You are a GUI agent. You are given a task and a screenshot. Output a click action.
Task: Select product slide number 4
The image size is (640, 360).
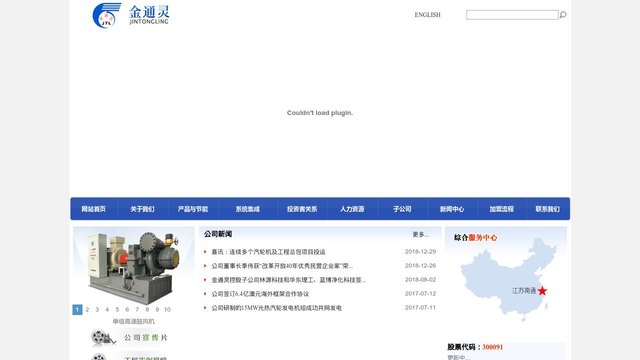point(107,309)
